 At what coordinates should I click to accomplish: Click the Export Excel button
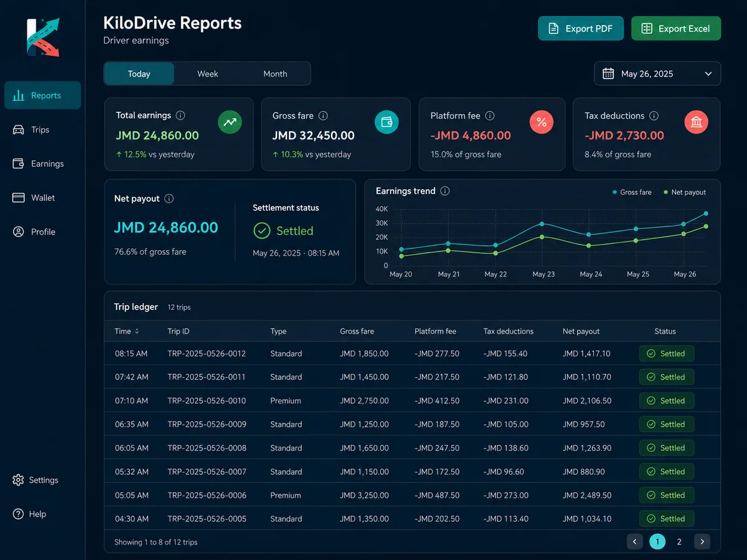pyautogui.click(x=676, y=29)
